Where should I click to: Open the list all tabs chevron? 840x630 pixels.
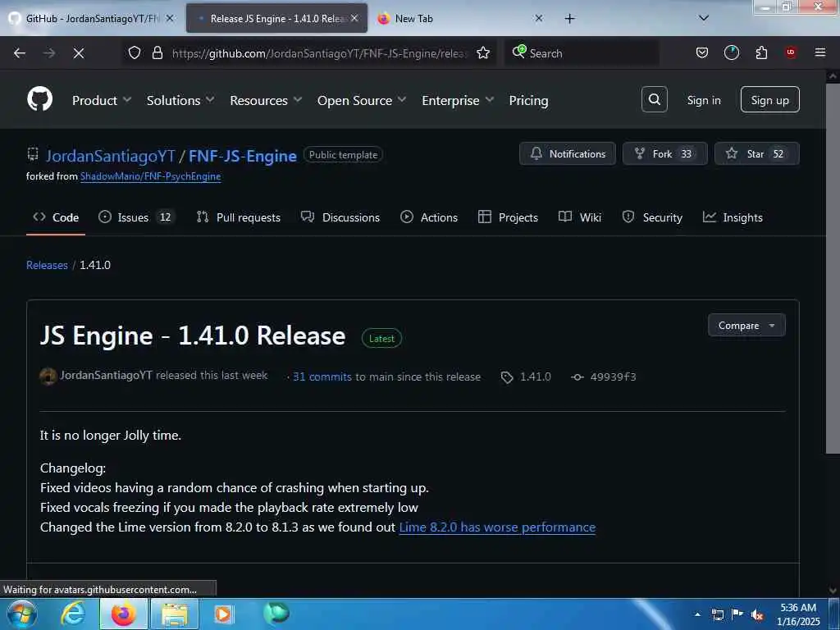click(x=704, y=18)
